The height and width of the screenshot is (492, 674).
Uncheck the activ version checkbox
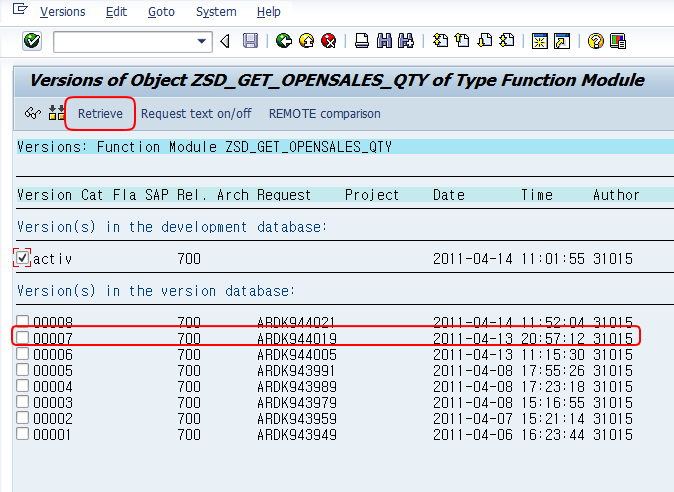click(22, 258)
